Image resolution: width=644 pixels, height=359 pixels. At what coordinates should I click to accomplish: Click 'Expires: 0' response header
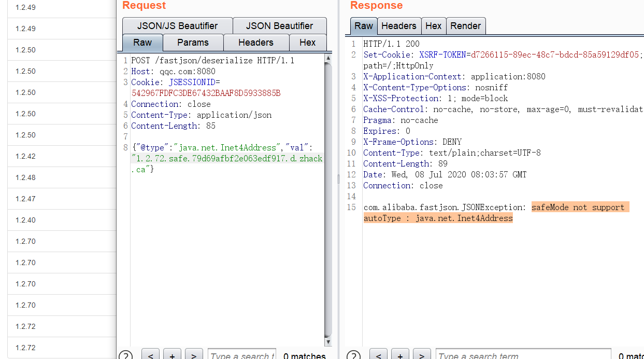(x=387, y=131)
